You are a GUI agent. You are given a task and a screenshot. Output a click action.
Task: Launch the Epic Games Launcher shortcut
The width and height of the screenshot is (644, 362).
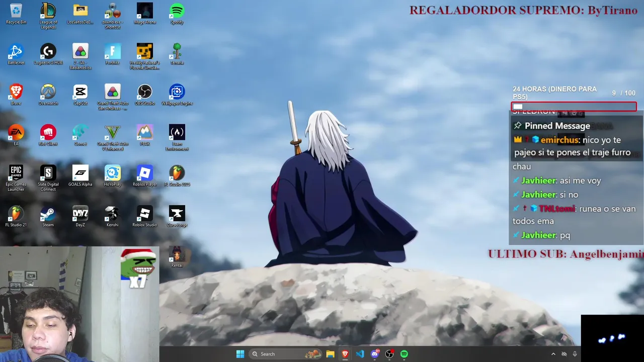tap(16, 178)
